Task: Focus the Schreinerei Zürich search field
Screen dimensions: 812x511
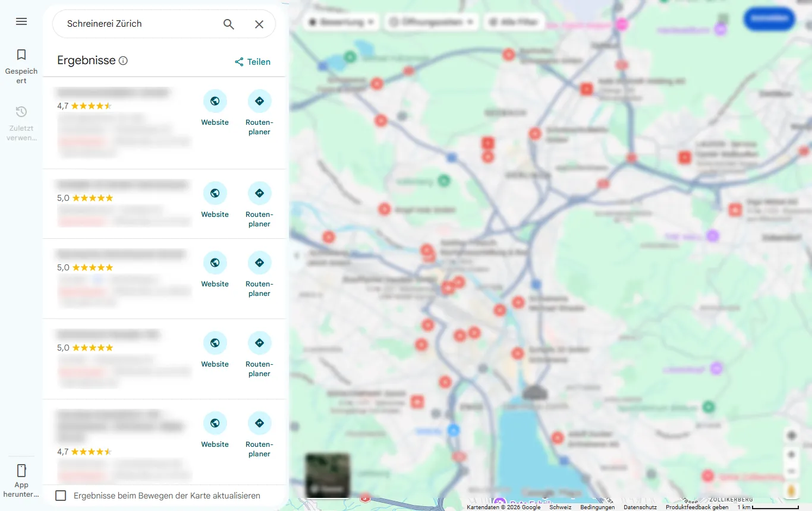Action: click(140, 24)
